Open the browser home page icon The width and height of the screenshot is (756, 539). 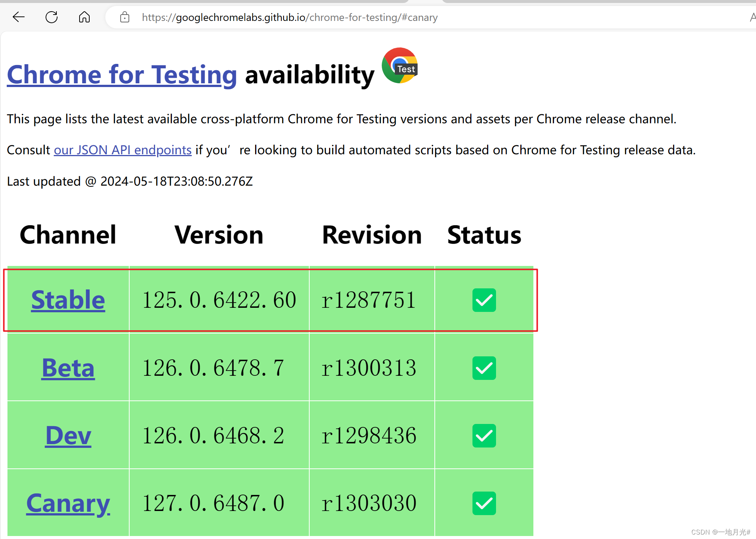[x=84, y=17]
